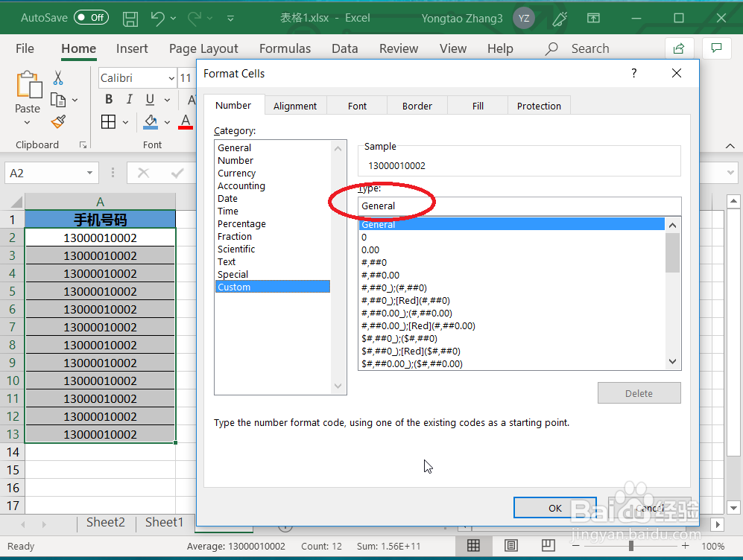Toggle bold formatting

point(108,98)
